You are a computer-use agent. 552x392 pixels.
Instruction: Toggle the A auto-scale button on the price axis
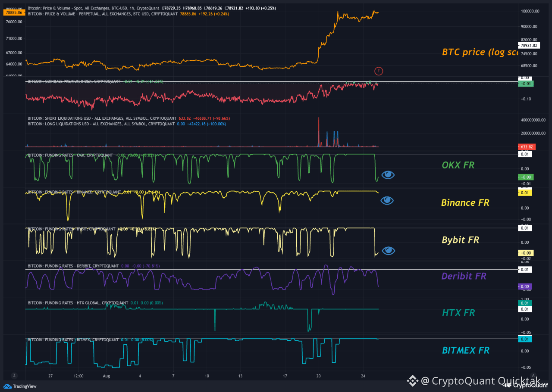click(x=534, y=375)
